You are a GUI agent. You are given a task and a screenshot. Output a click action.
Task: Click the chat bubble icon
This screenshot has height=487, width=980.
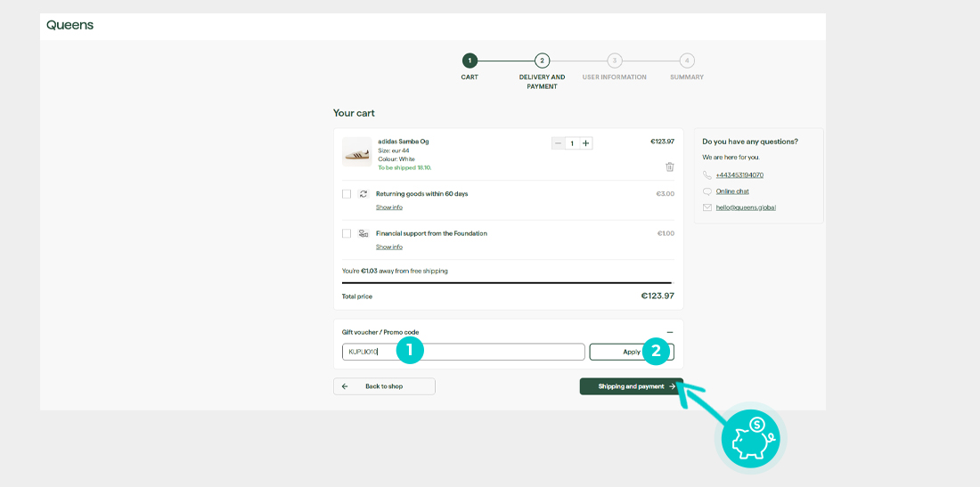(x=707, y=191)
